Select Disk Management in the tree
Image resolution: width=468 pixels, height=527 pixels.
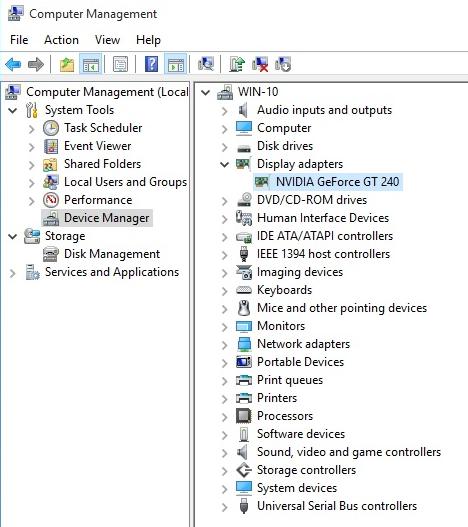point(112,254)
